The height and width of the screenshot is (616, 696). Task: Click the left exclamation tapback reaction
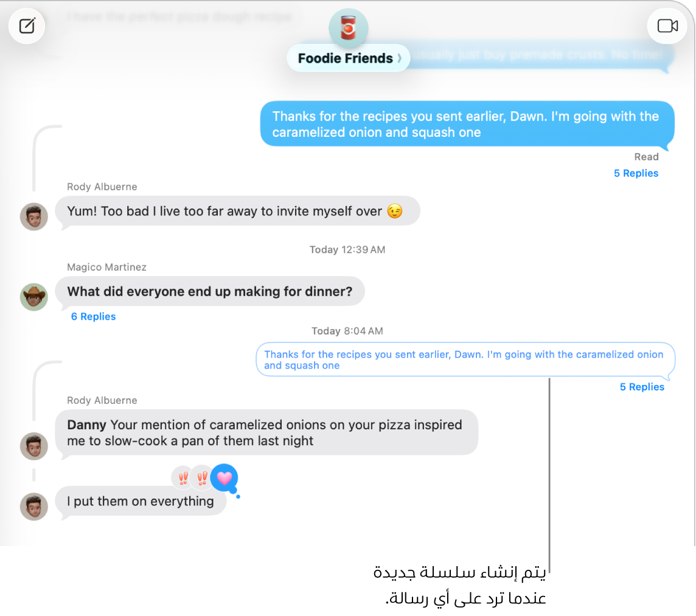(183, 478)
